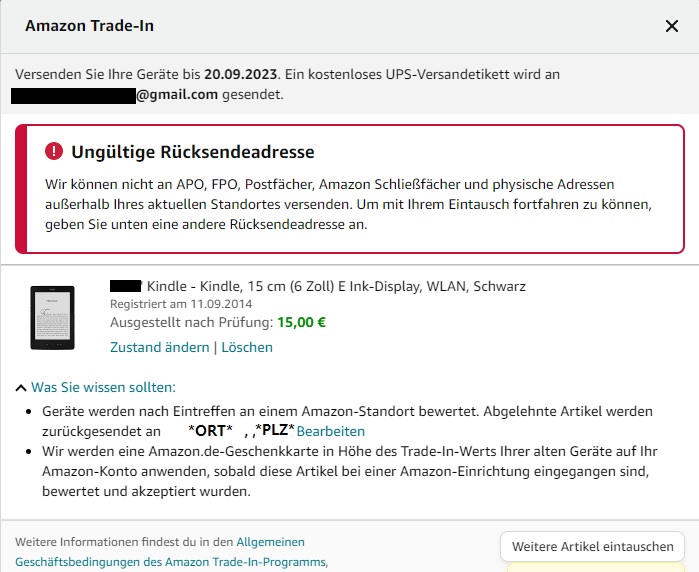Select the Ungültige Rücksendeadresse heading
The width and height of the screenshot is (699, 572).
tap(193, 152)
